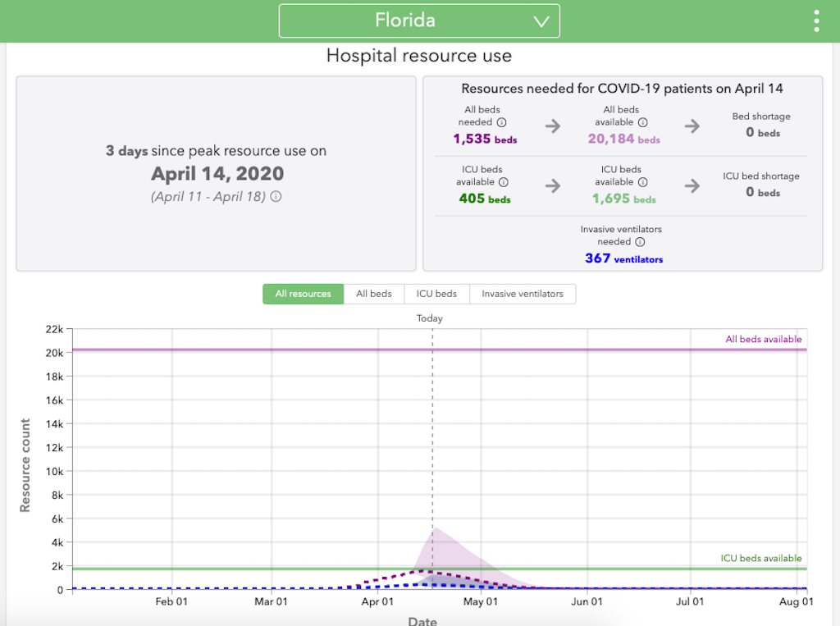Screen dimensions: 840x626
Task: Click the 3 days since peak text
Action: [216, 151]
